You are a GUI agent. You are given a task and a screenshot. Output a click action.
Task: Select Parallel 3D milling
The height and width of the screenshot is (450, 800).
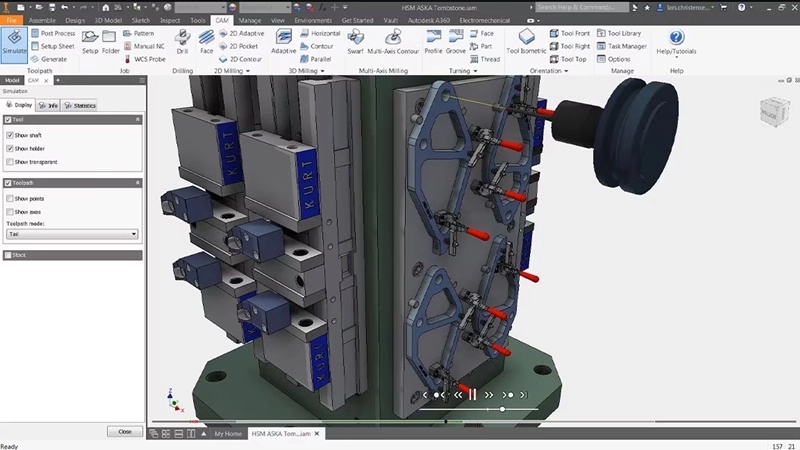tap(315, 59)
